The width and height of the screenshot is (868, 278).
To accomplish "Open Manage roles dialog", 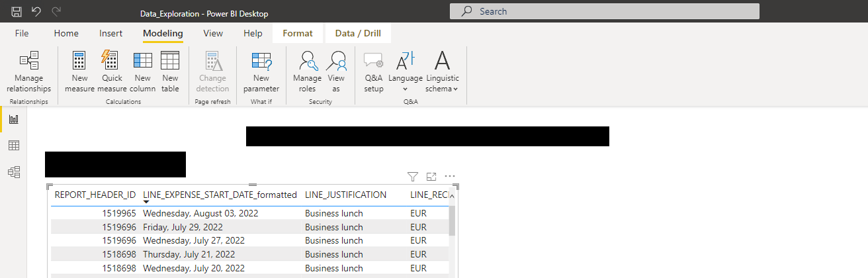I will point(307,71).
